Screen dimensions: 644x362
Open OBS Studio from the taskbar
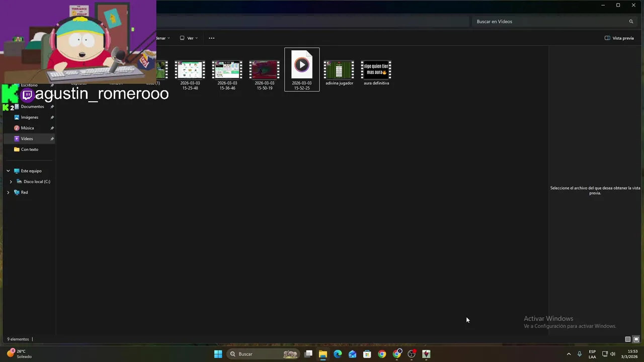coord(412,354)
